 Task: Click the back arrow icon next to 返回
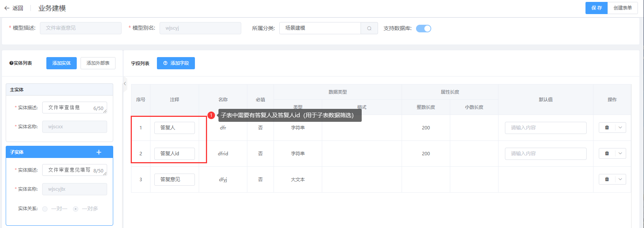click(x=7, y=8)
